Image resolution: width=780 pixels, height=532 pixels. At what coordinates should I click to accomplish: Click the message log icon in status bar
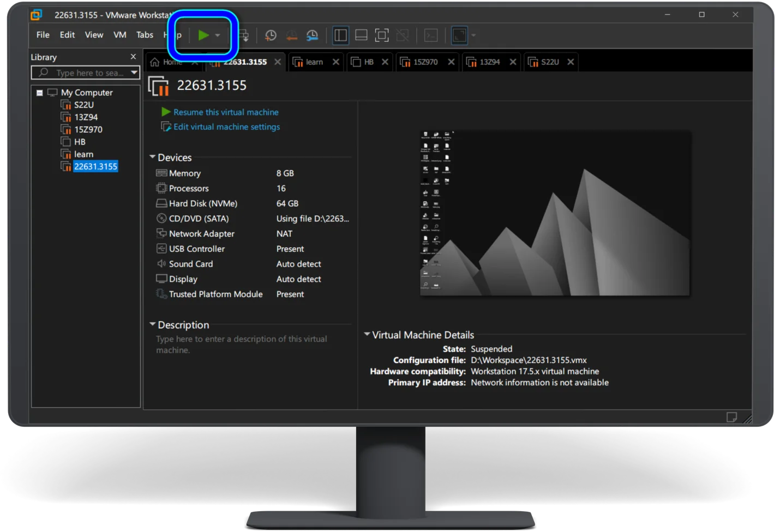click(731, 417)
